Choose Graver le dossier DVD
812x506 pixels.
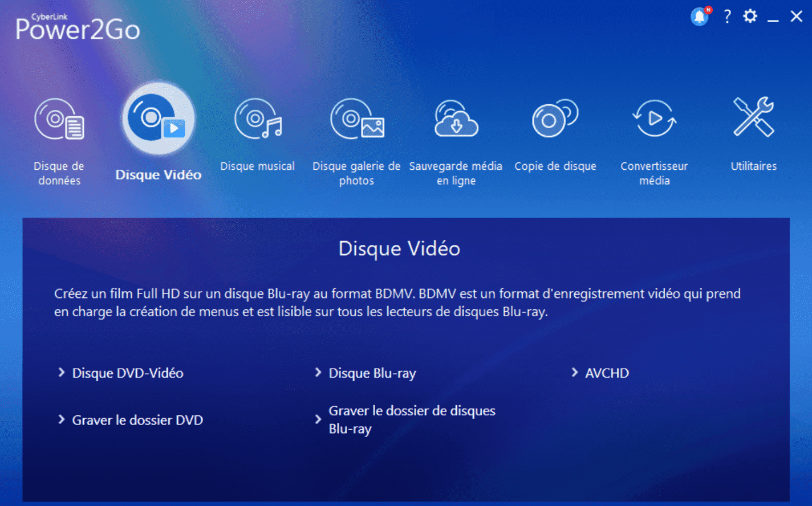(137, 420)
